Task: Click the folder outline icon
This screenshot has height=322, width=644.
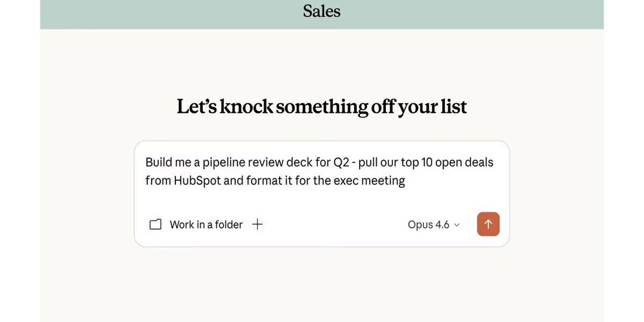Action: tap(155, 225)
